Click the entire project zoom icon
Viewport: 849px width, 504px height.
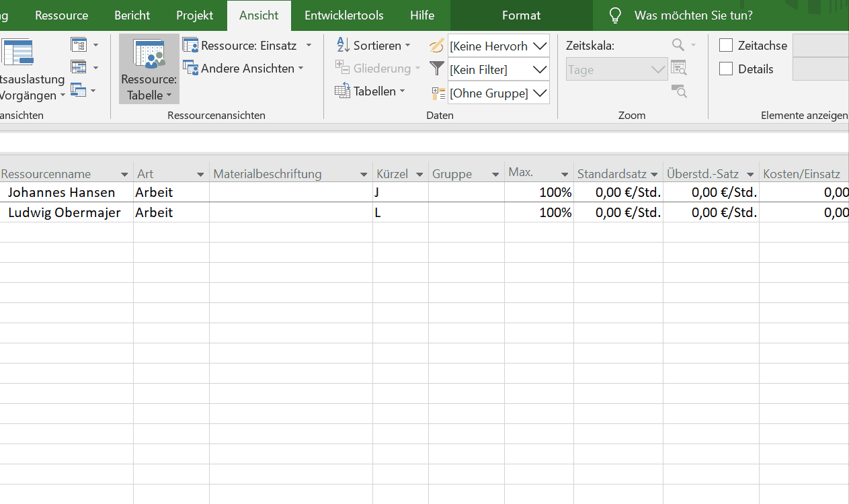click(679, 69)
